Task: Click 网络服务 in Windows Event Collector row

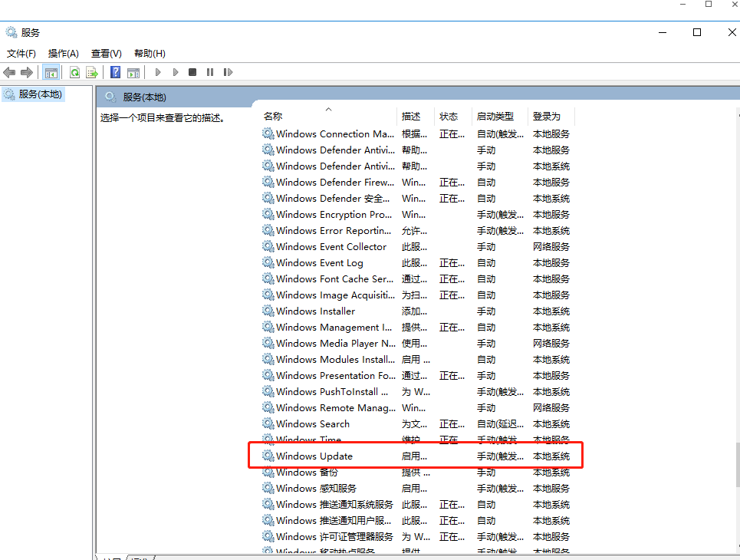Action: pos(551,246)
